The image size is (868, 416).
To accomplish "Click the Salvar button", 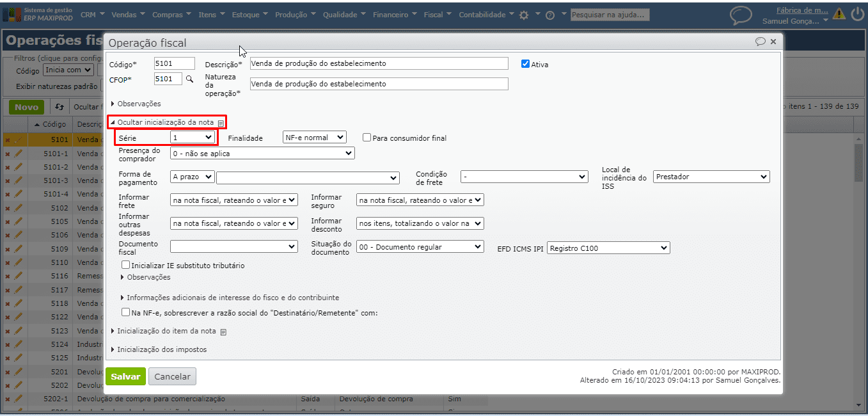I will [x=125, y=376].
